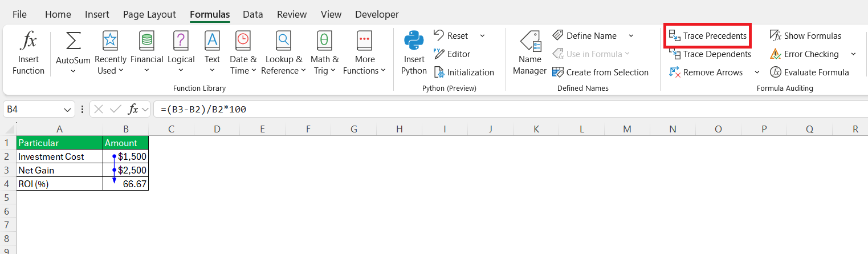Screen dimensions: 868x254
Task: Select the ROI (%) cell
Action: pyautogui.click(x=60, y=184)
